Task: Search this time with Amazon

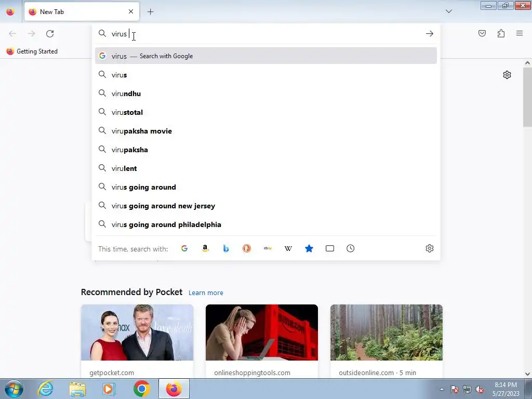Action: click(x=205, y=248)
